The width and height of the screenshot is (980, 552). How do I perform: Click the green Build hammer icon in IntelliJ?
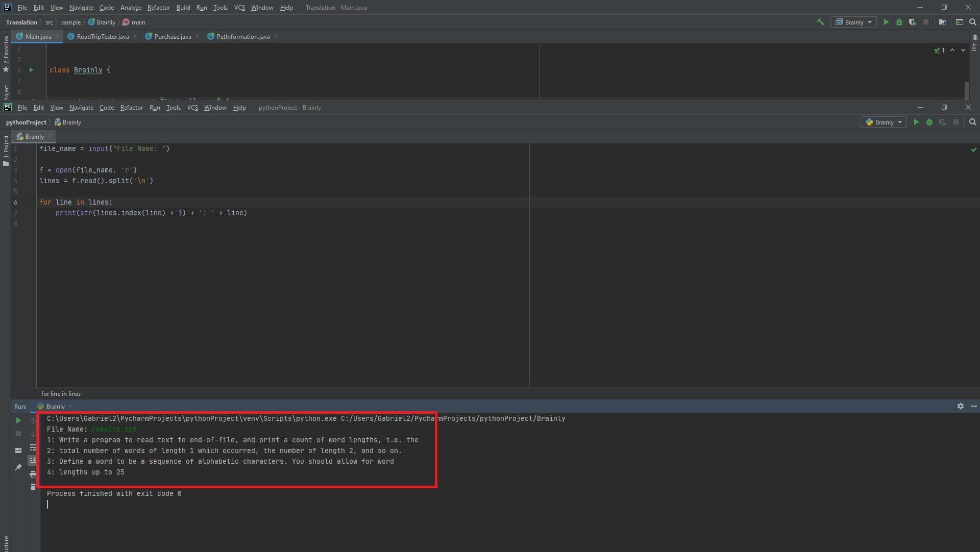(x=820, y=22)
